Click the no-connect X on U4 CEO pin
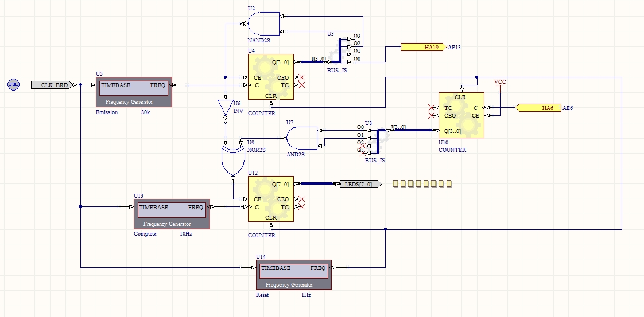The image size is (644, 317). click(301, 77)
